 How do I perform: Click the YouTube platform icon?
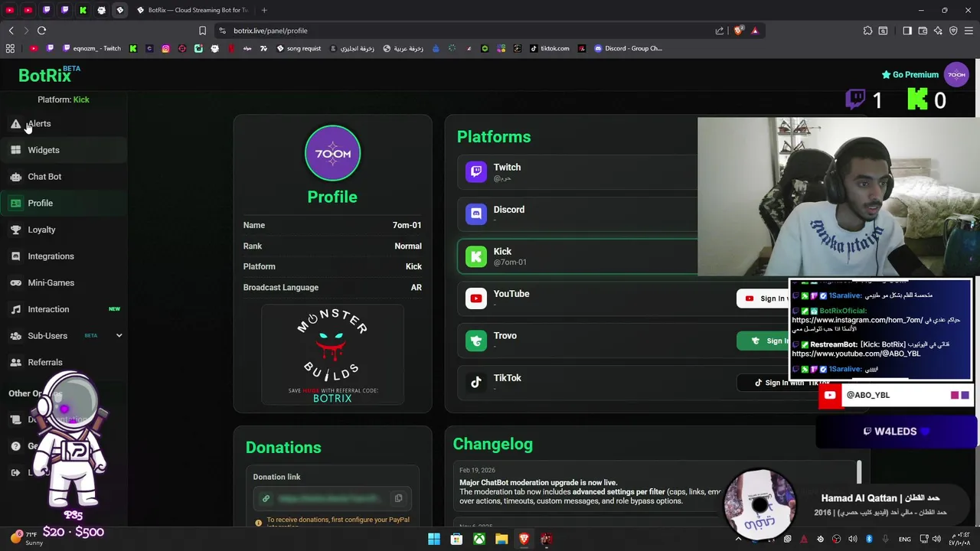[476, 298]
